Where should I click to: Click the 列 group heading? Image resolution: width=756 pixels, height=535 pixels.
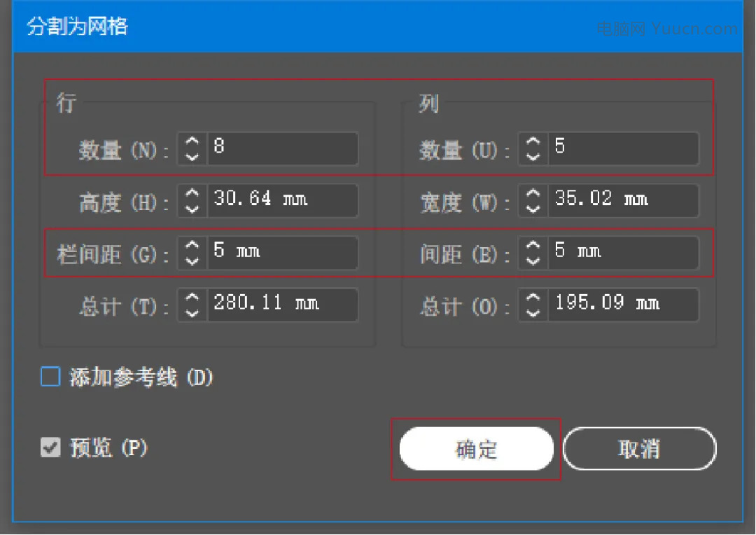(x=428, y=103)
